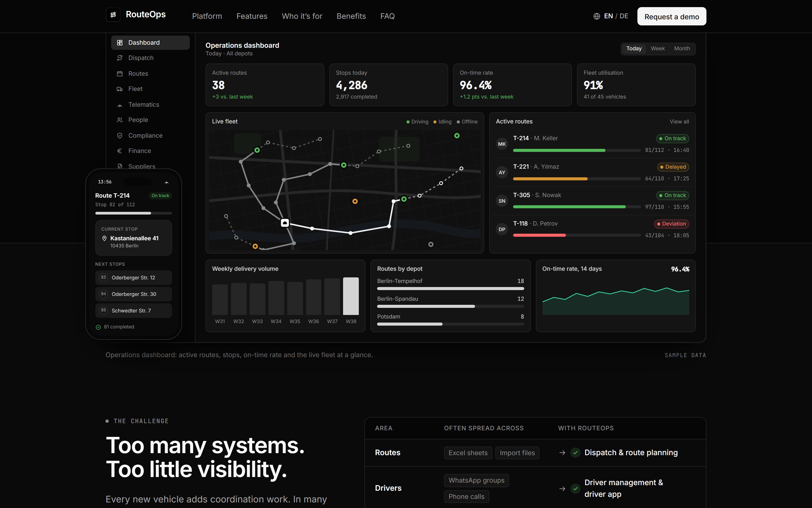The image size is (812, 508).
Task: Click the People icon in sidebar
Action: [120, 120]
